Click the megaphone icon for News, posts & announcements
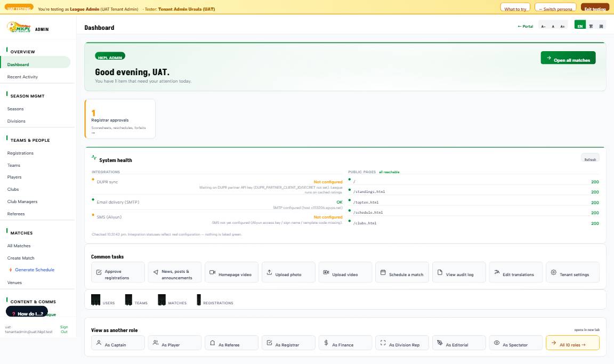Viewport: 614px width, 364px height. [x=156, y=272]
